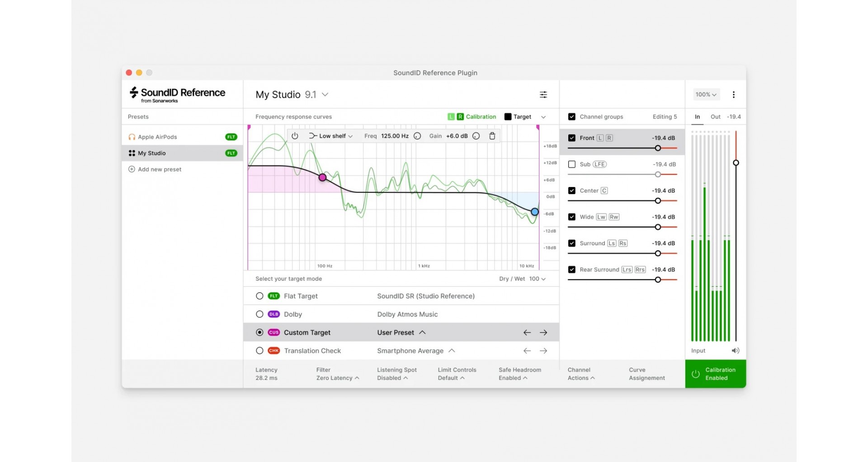Click the Rear Surround level slider handle
This screenshot has height=462, width=868.
pyautogui.click(x=658, y=280)
